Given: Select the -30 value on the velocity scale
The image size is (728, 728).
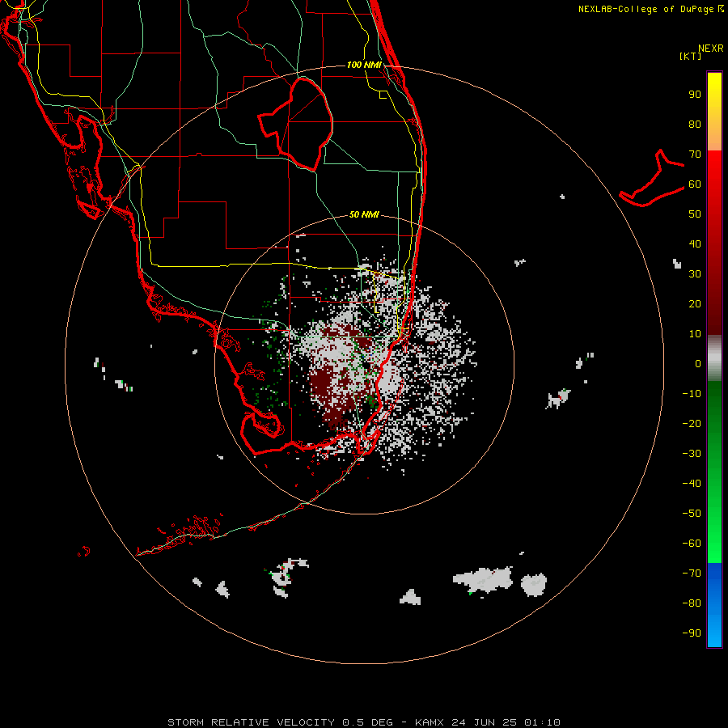Looking at the screenshot, I should point(692,454).
